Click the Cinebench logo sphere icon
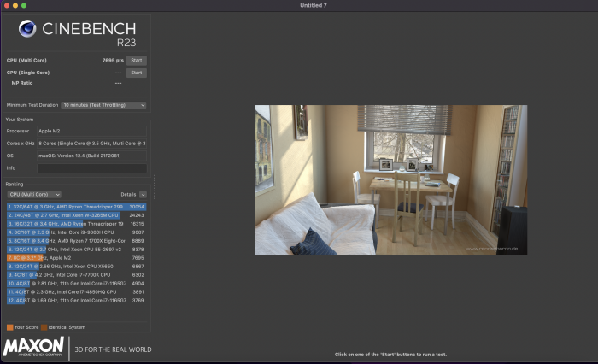The height and width of the screenshot is (364, 598). (27, 28)
